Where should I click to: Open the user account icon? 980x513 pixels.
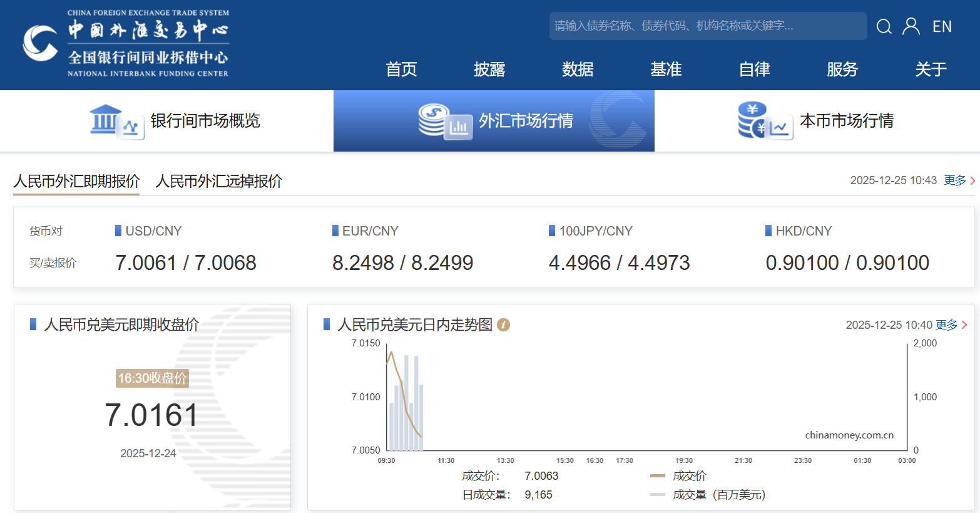point(911,26)
